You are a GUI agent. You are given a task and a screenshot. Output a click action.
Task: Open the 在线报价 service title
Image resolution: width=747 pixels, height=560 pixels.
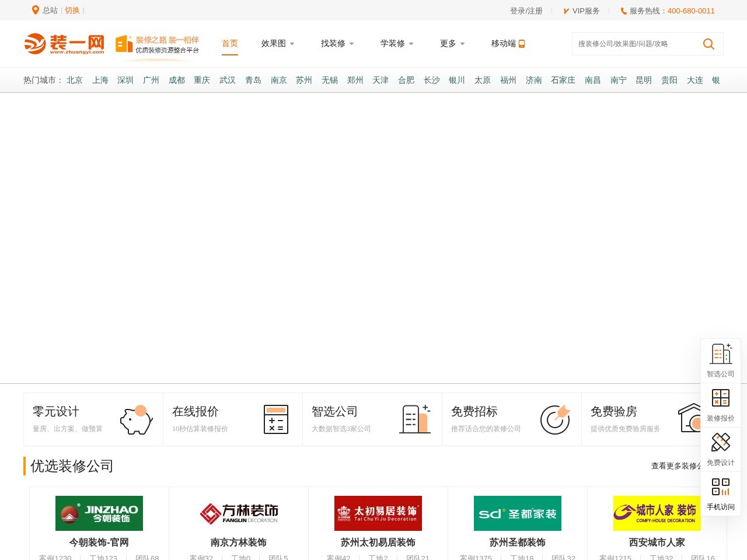[x=196, y=412]
